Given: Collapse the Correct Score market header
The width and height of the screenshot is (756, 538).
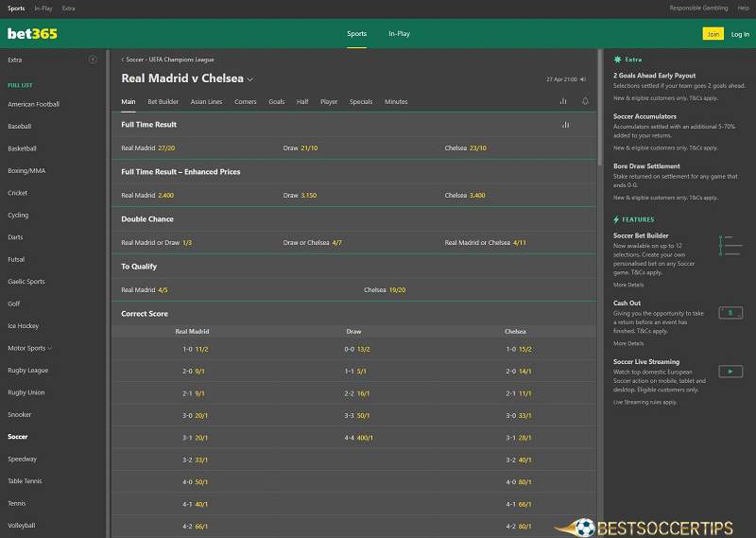Looking at the screenshot, I should (353, 314).
